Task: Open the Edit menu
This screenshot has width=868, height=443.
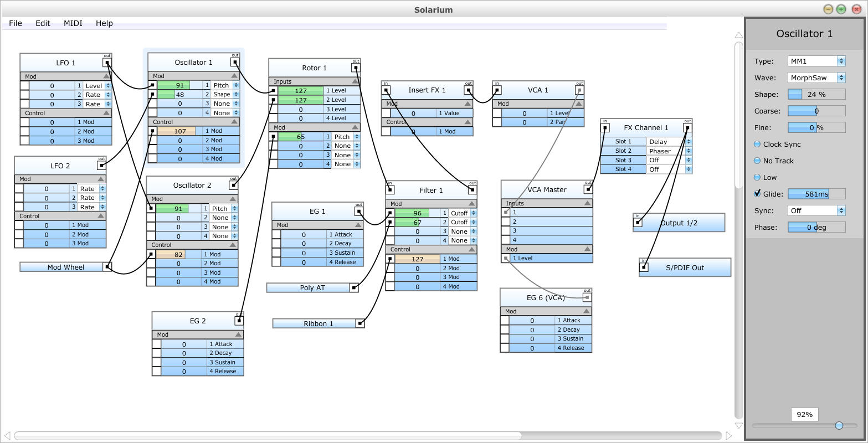Action: pyautogui.click(x=43, y=23)
